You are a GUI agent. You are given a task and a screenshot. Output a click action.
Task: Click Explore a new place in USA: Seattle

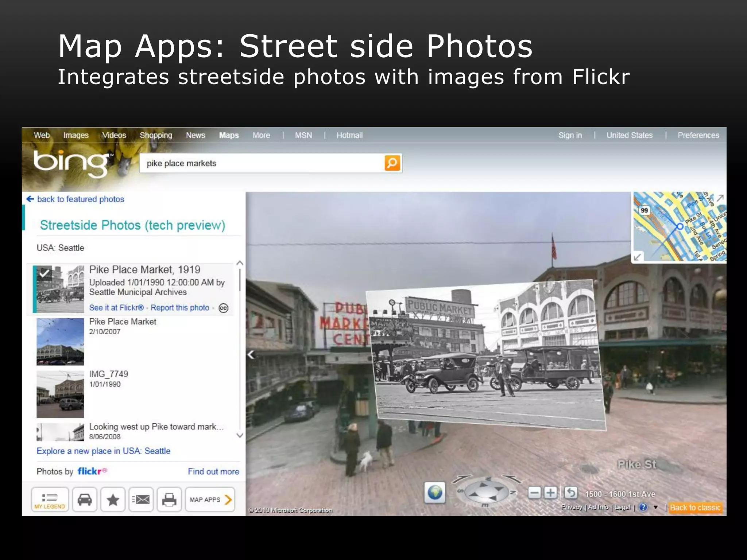click(104, 451)
